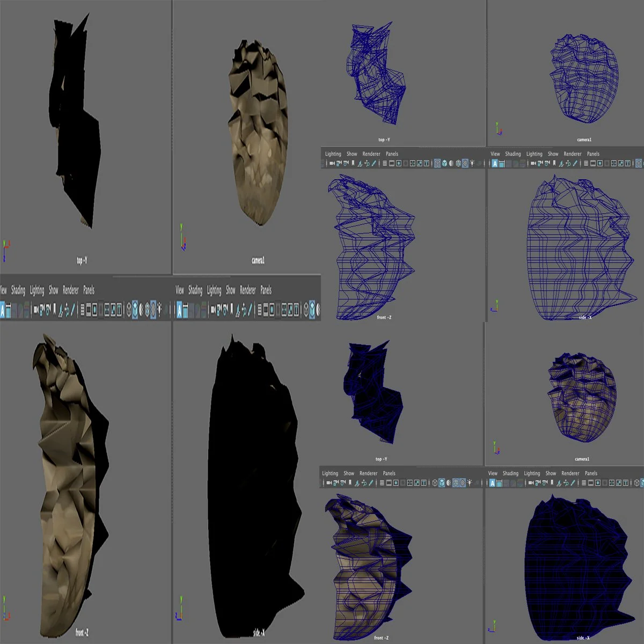
Task: Click wireframe-on-shaded icon above blue wireframe front -Z panel
Action: pyautogui.click(x=458, y=164)
